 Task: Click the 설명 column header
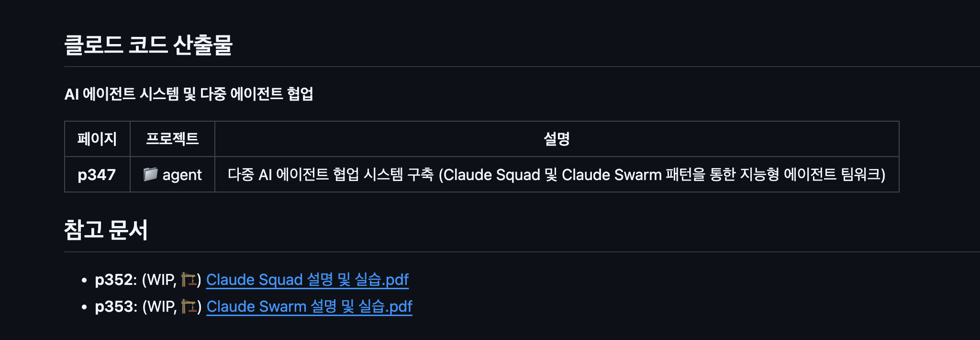(x=557, y=139)
